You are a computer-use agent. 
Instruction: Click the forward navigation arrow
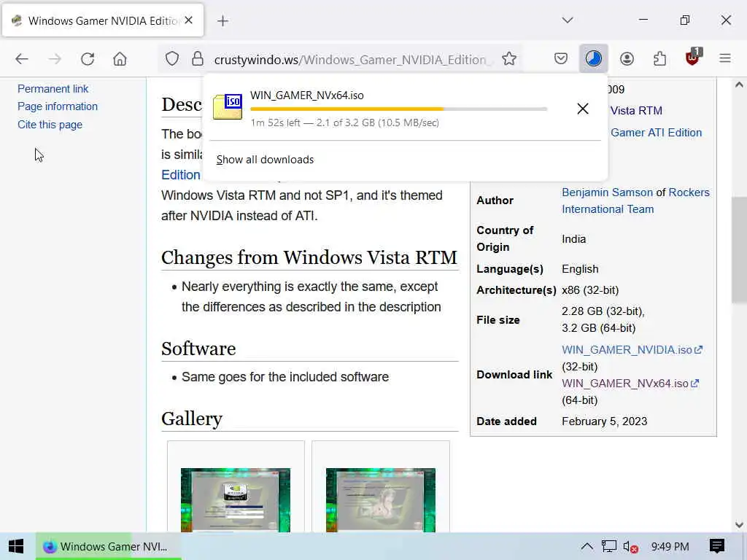[x=55, y=59]
